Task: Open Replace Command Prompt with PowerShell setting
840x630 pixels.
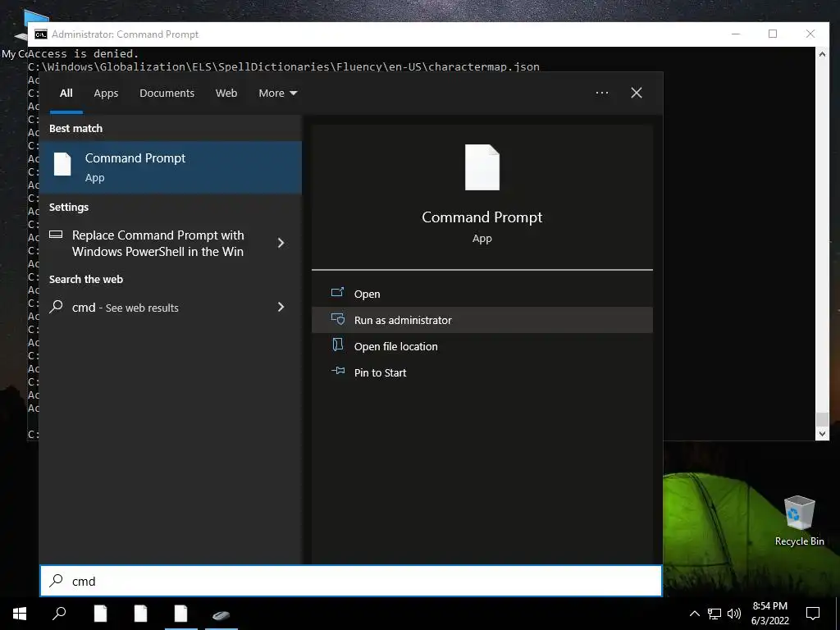Action: point(158,243)
